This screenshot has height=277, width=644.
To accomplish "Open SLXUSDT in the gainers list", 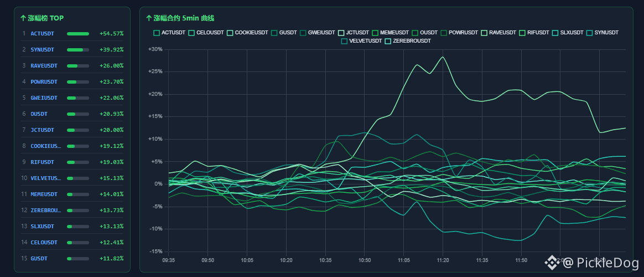I will point(42,227).
